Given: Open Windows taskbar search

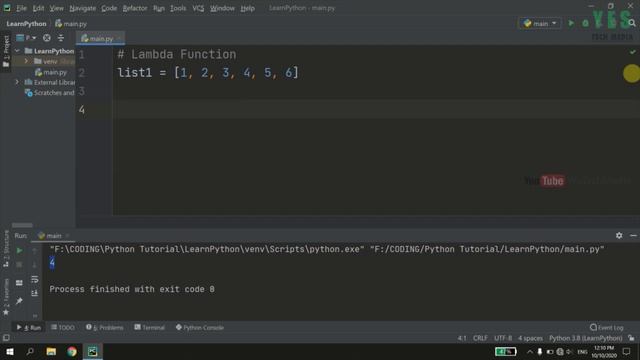Looking at the screenshot, I should click(30, 351).
